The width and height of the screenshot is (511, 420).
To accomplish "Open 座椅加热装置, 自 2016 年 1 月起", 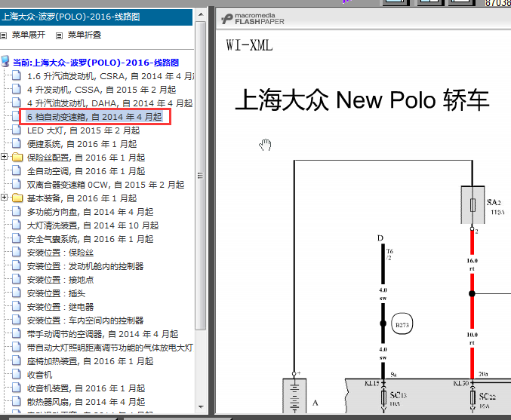I will (91, 361).
